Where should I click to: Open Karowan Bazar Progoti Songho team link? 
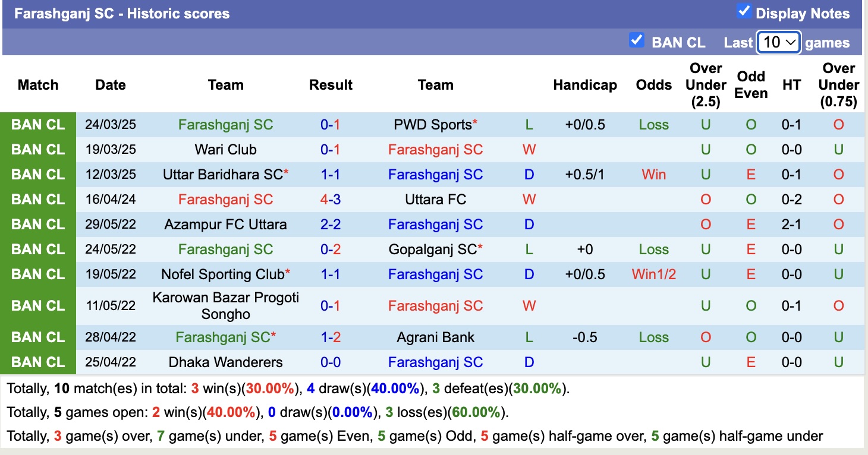point(225,306)
